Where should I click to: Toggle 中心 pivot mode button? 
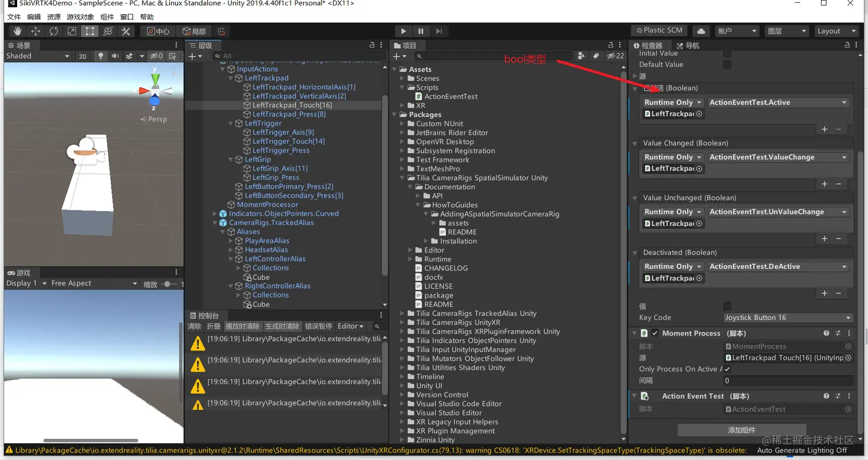tap(158, 31)
